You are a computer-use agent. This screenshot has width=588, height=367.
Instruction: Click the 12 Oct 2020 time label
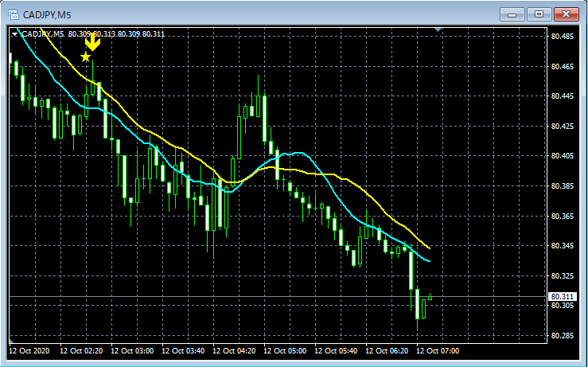[x=29, y=351]
